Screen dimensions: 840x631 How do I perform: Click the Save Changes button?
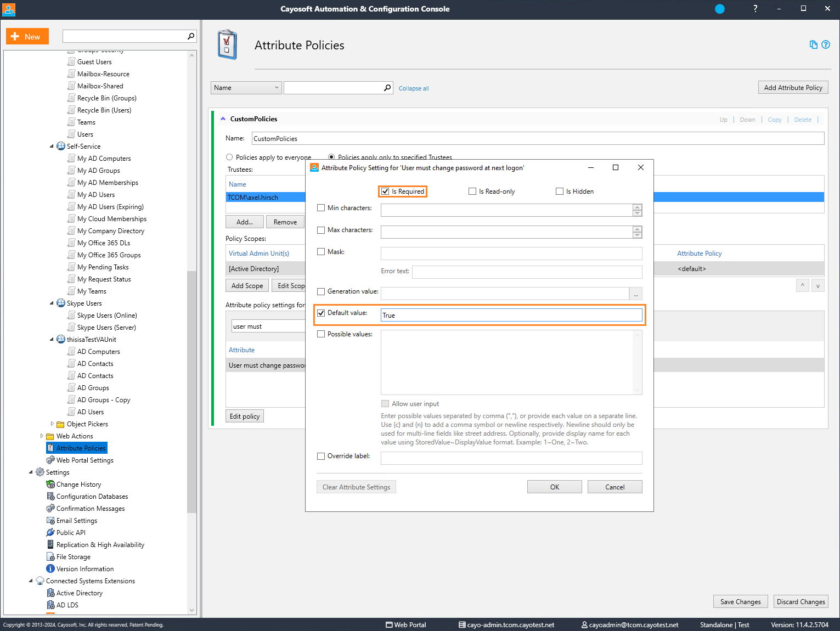(740, 601)
